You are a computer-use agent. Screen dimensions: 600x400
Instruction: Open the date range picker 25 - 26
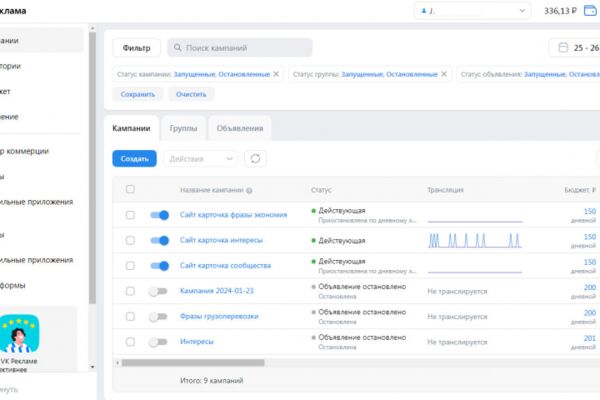point(575,47)
